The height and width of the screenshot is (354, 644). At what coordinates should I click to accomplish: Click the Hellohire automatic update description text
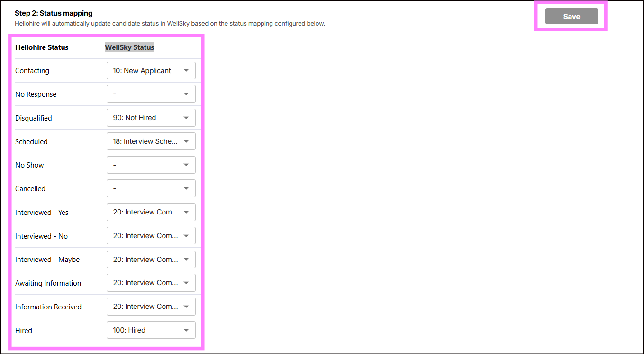click(x=170, y=24)
